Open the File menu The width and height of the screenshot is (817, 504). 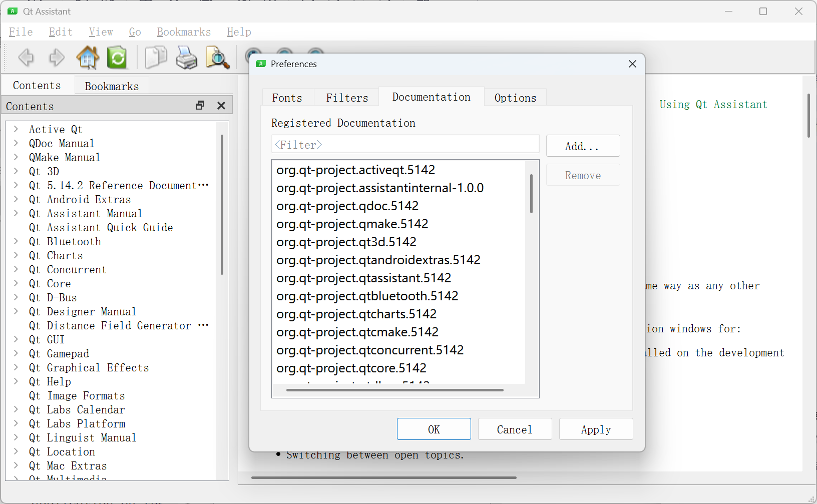21,32
